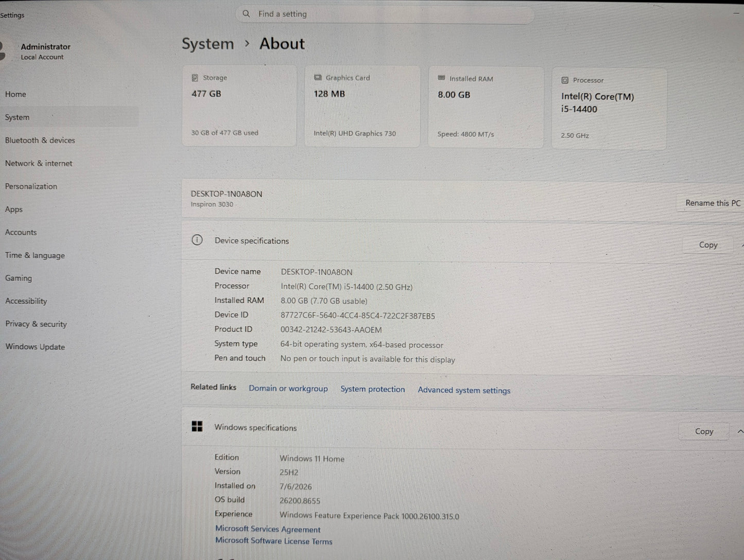
Task: Click the Windows Feature Experience Pack value
Action: [x=369, y=515]
